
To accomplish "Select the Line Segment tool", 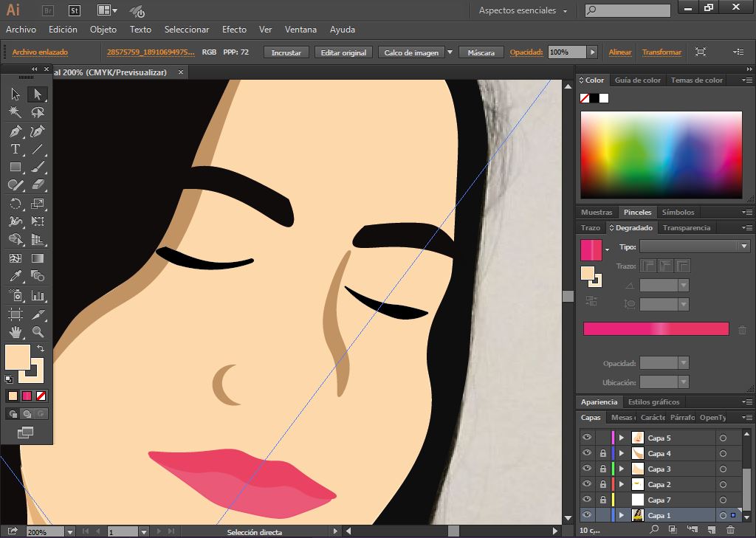I will 38,149.
